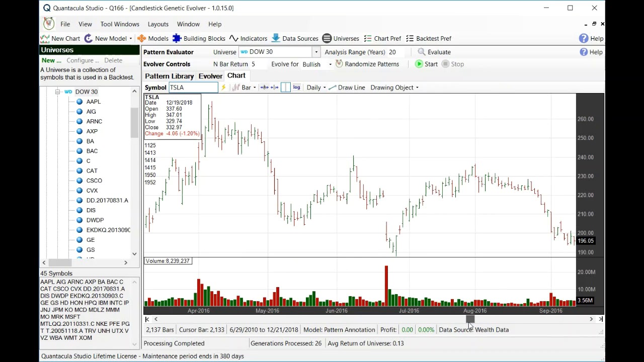Select CSCO in the universe tree
The width and height of the screenshot is (644, 362).
click(x=94, y=180)
